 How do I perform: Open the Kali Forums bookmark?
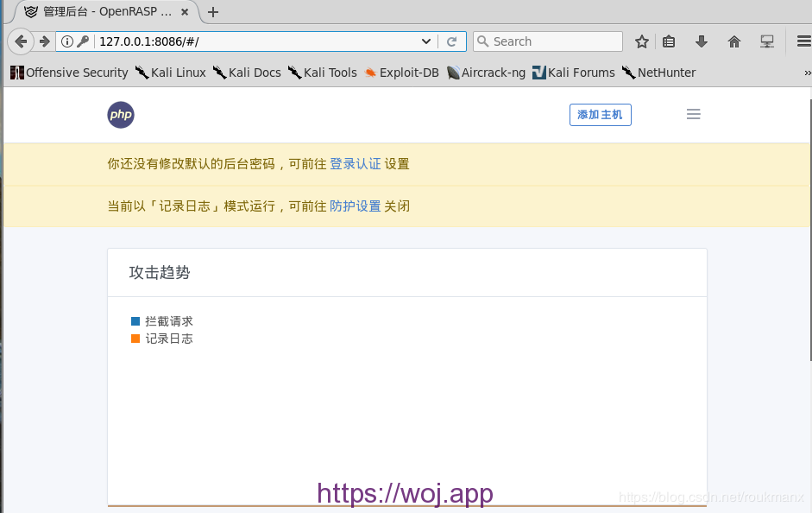pos(574,73)
